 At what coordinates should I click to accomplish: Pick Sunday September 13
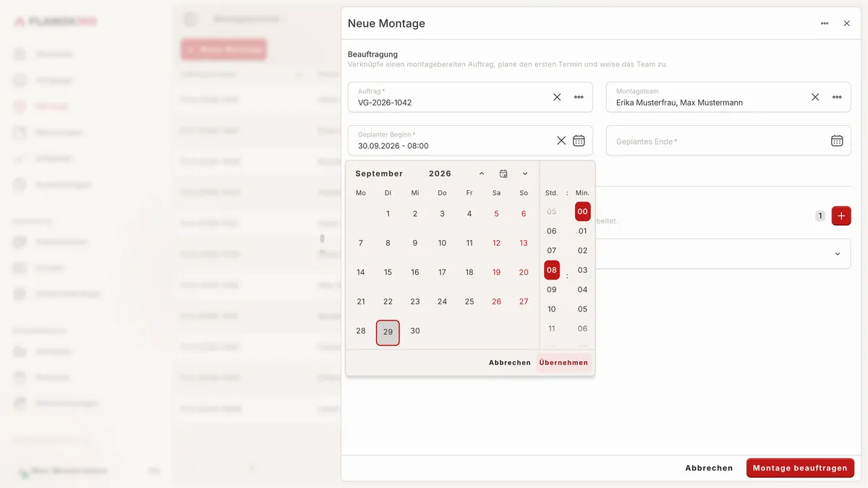[x=524, y=243]
